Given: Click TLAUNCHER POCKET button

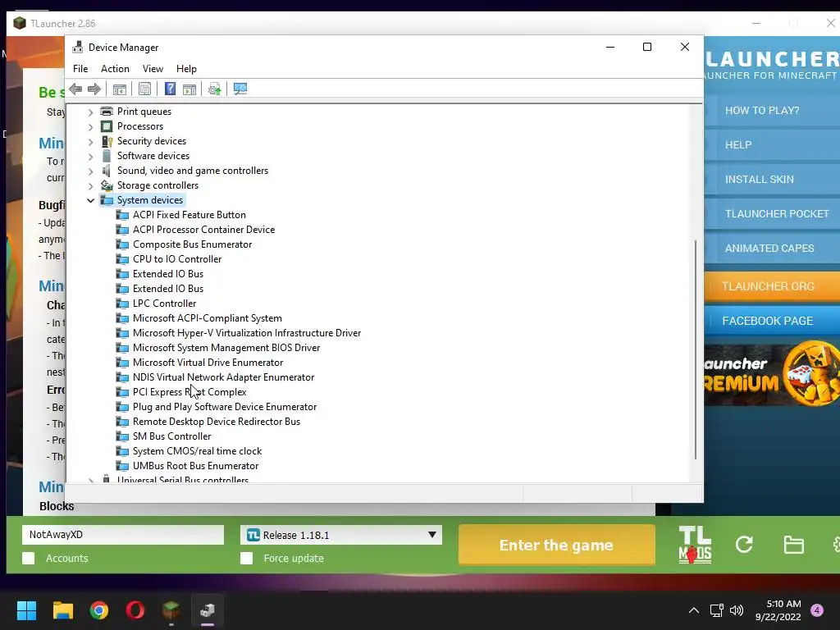Looking at the screenshot, I should click(x=772, y=214).
